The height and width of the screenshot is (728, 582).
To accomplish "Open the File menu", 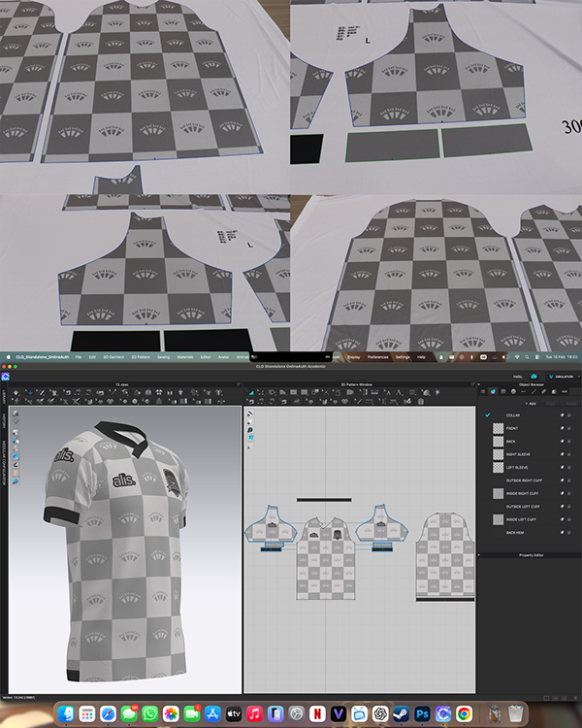I will coord(79,357).
